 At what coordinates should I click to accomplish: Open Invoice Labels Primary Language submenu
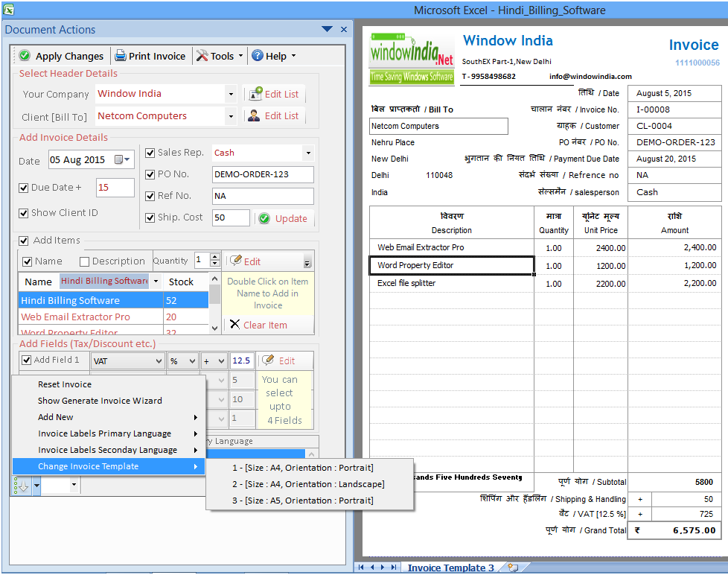[x=109, y=433]
